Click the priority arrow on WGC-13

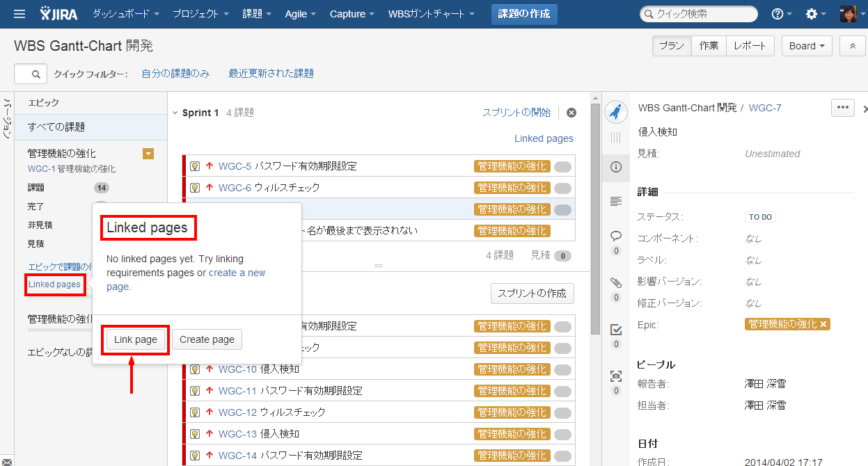[x=209, y=434]
